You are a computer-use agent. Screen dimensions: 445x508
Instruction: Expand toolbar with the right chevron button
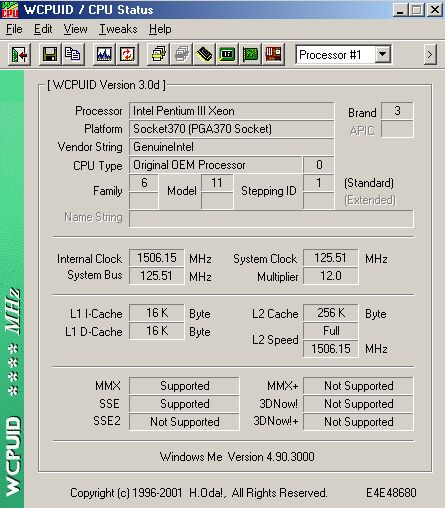pos(430,54)
